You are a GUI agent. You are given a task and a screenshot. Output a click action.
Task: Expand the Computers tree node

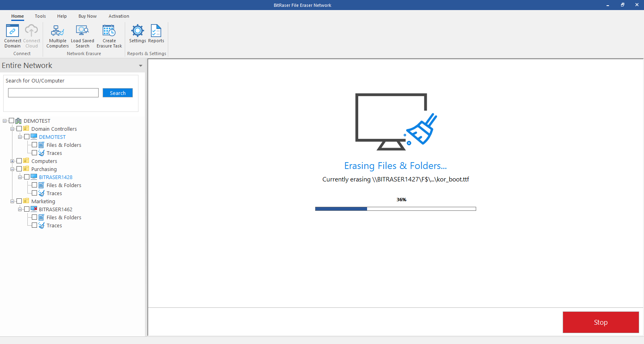pyautogui.click(x=12, y=161)
